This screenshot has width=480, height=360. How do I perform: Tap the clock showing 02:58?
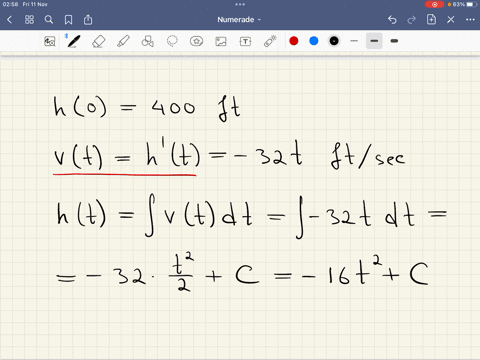pyautogui.click(x=10, y=4)
